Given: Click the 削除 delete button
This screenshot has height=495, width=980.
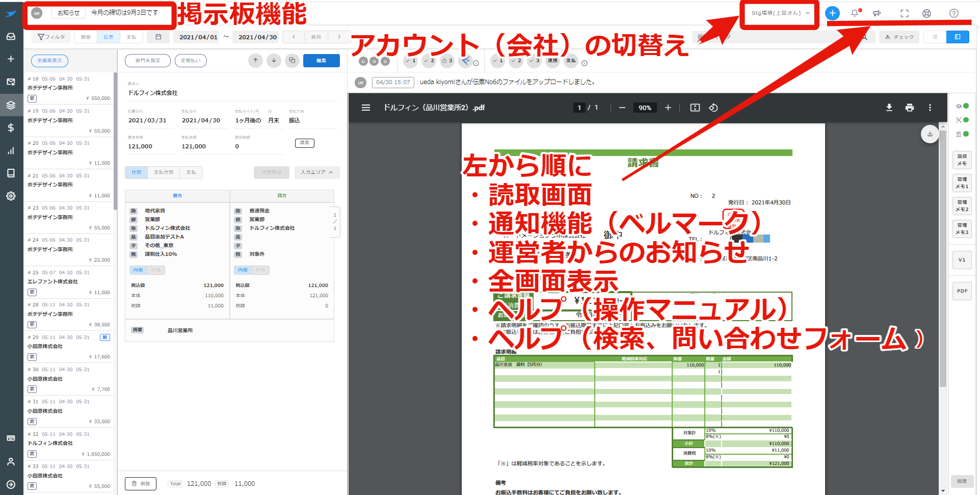Looking at the screenshot, I should [x=141, y=483].
